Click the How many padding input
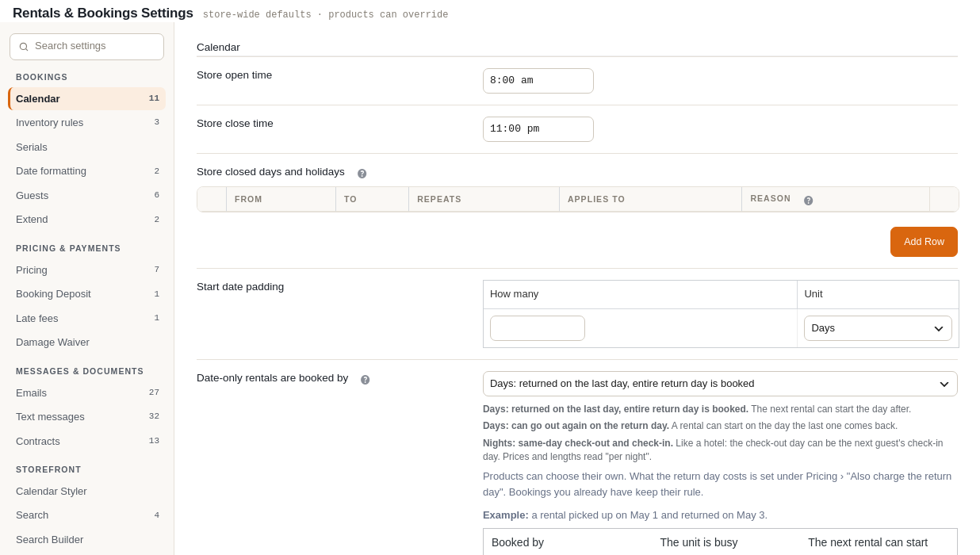The height and width of the screenshot is (555, 980). [538, 328]
